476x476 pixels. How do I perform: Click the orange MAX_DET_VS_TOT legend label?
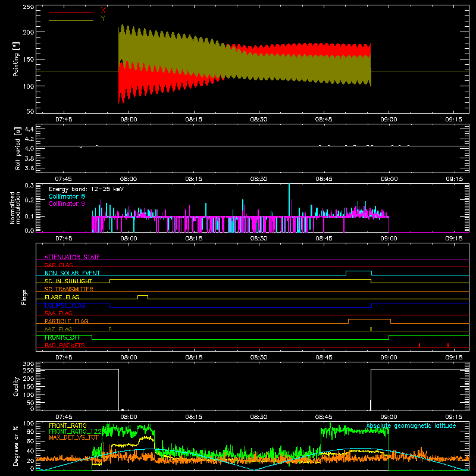click(74, 437)
